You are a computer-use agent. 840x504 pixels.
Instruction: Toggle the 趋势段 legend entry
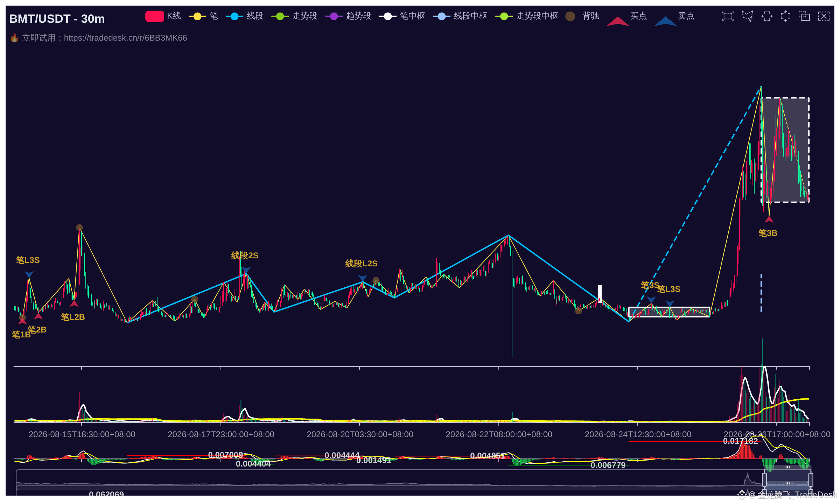348,16
